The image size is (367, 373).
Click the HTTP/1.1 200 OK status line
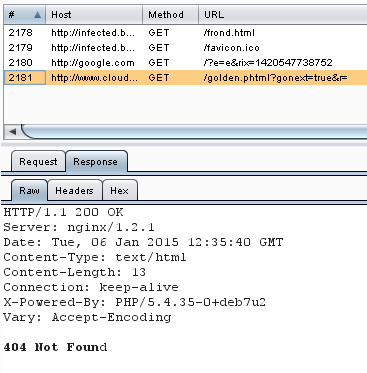point(63,212)
